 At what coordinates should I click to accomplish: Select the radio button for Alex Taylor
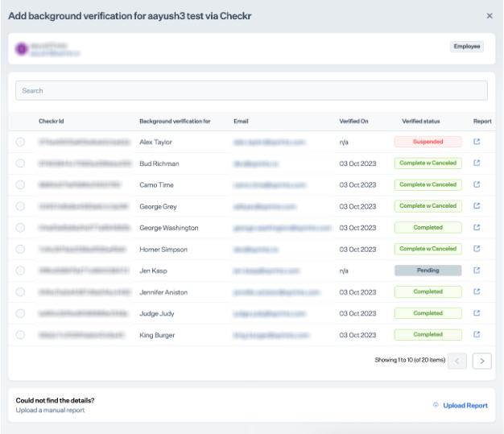pos(20,142)
